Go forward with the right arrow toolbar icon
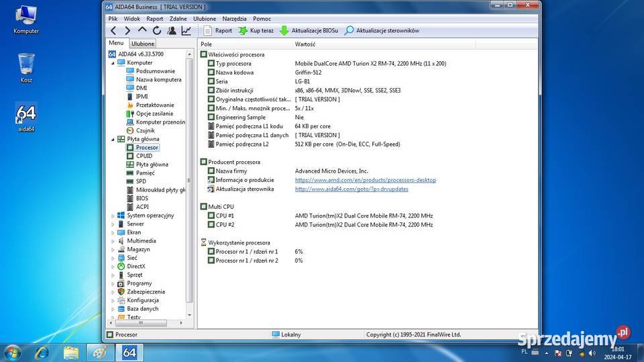 point(127,30)
